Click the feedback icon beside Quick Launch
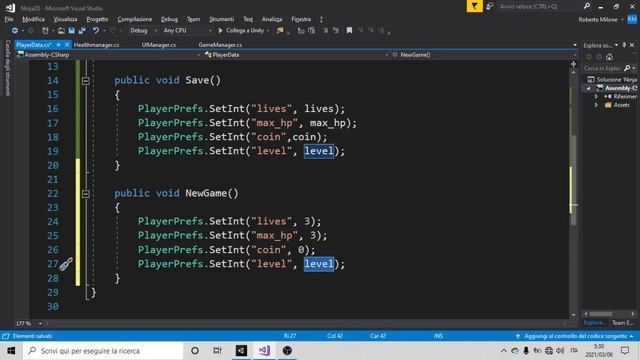 coord(490,6)
